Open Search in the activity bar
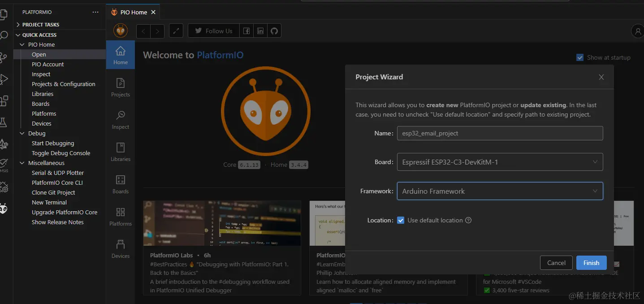Viewport: 644px width, 304px height. 3,35
